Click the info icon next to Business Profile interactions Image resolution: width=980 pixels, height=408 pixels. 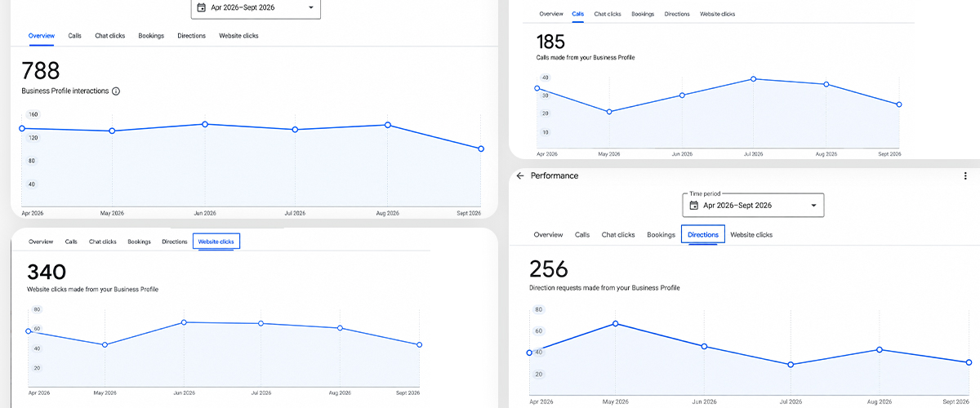(x=116, y=91)
